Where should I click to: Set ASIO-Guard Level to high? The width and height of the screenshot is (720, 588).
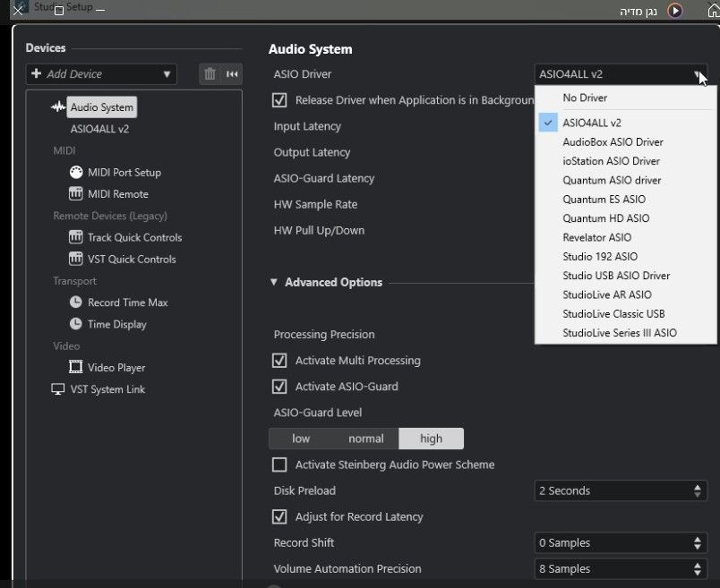pyautogui.click(x=431, y=439)
